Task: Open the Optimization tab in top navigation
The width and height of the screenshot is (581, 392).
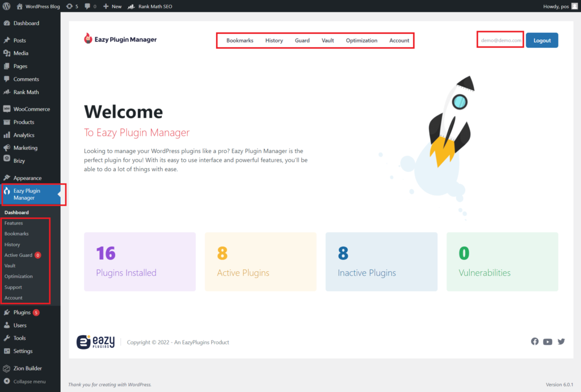Action: click(x=361, y=40)
